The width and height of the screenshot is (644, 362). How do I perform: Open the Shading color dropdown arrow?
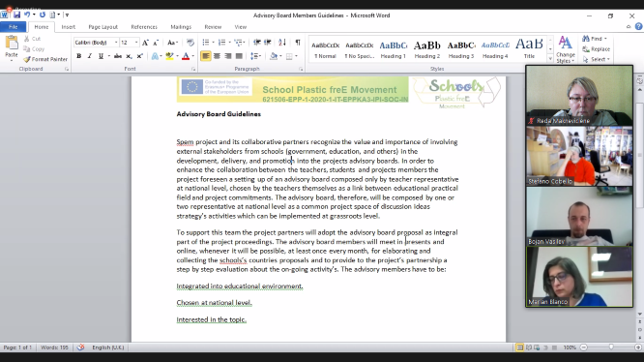pos(281,56)
